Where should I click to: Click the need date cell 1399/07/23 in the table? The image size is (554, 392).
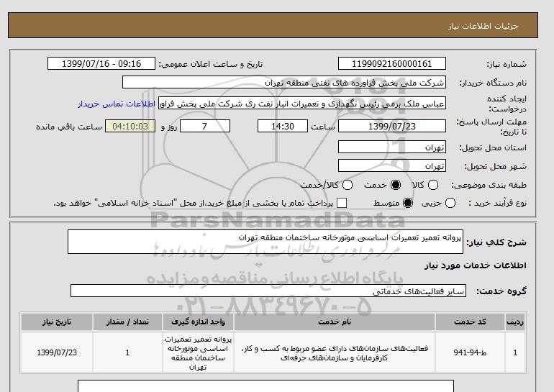click(57, 352)
